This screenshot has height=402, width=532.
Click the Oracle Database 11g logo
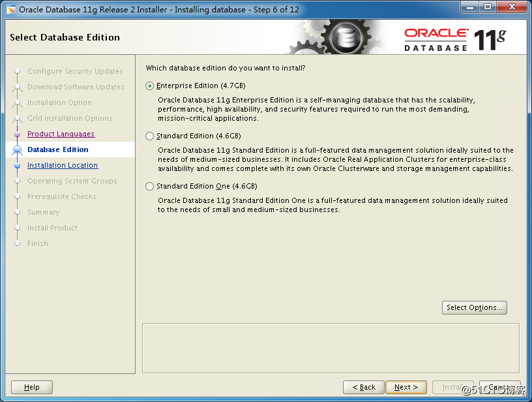tap(455, 40)
